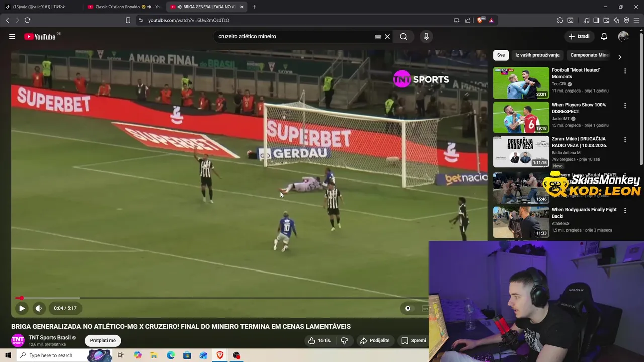Open 'Football Most Heated Moments' thumbnail

pyautogui.click(x=521, y=83)
